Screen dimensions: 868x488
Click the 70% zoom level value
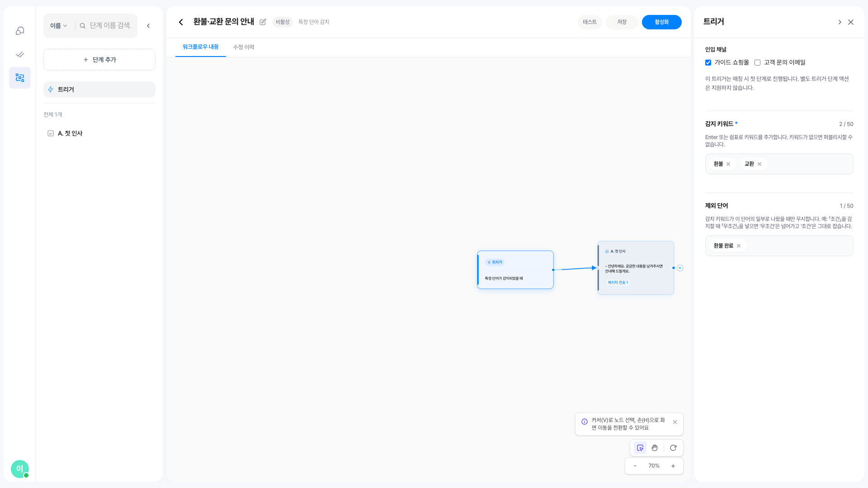click(654, 466)
